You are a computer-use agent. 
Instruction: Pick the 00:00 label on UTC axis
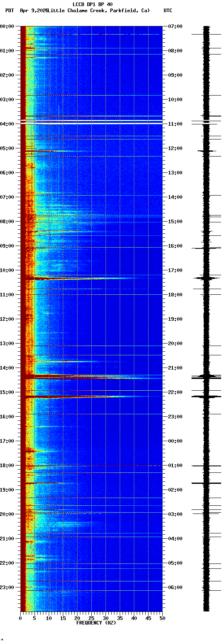[x=175, y=441]
